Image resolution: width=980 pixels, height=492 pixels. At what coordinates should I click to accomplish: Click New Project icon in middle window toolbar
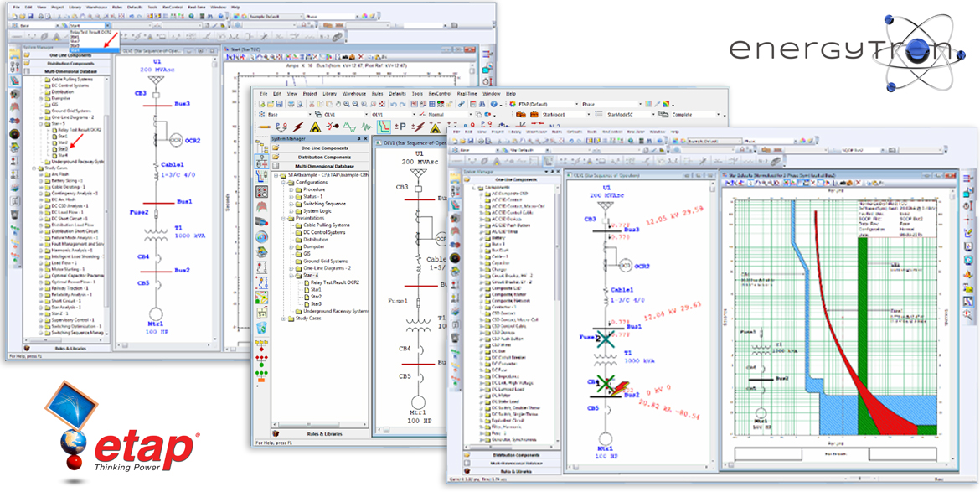click(261, 104)
